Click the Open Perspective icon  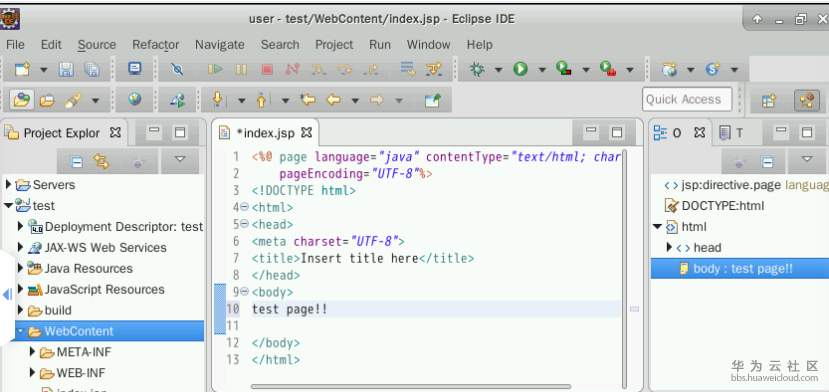pyautogui.click(x=769, y=100)
